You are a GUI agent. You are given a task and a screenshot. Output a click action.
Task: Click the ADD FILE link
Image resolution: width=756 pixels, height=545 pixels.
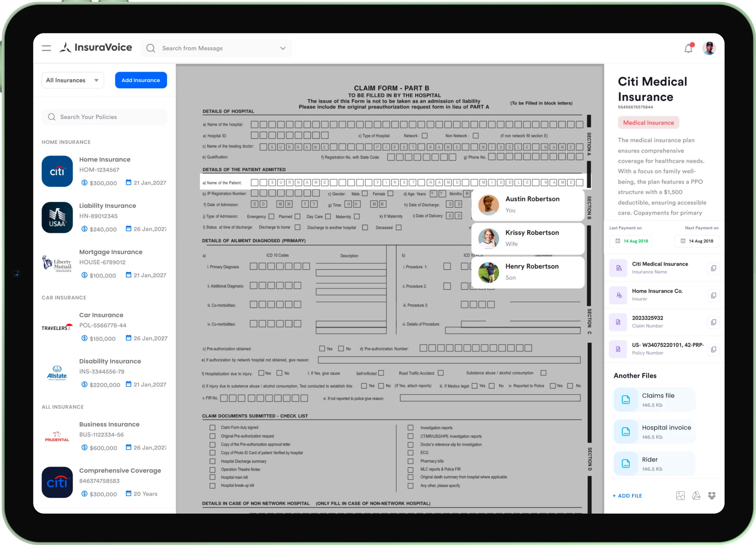627,496
